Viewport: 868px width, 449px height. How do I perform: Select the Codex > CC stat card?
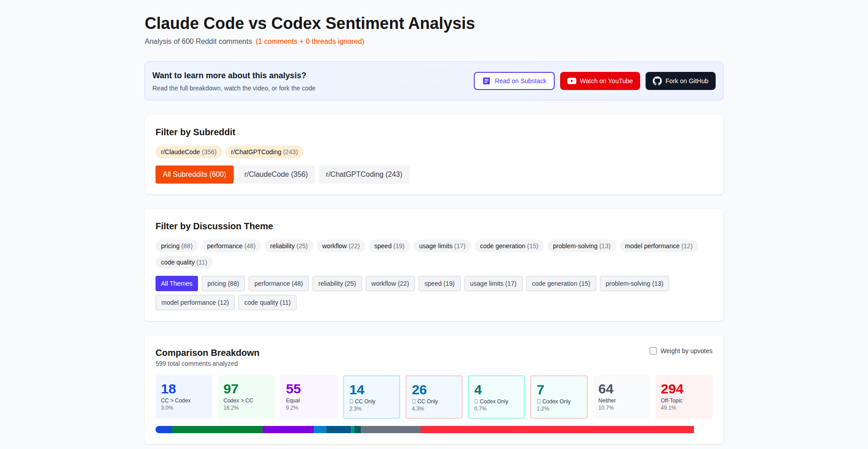click(246, 397)
